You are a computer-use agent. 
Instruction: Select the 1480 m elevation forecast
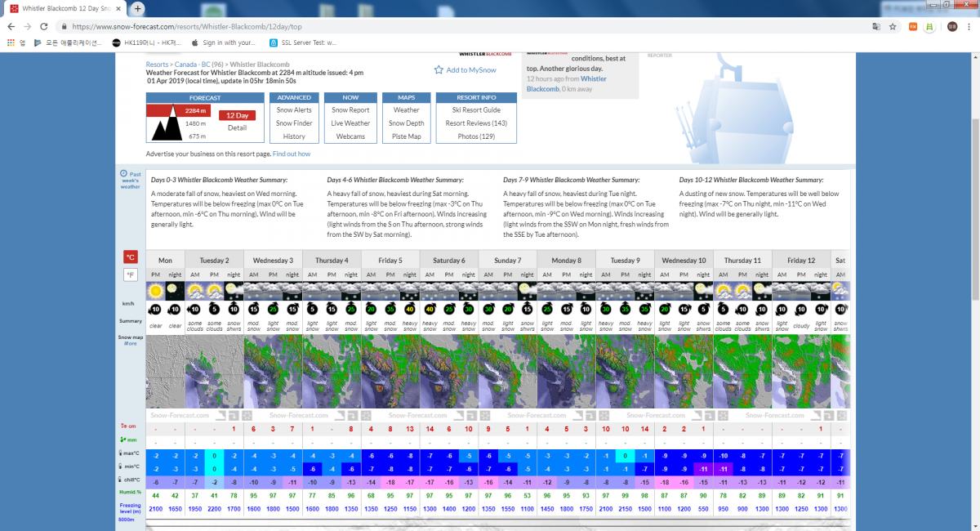[x=196, y=123]
